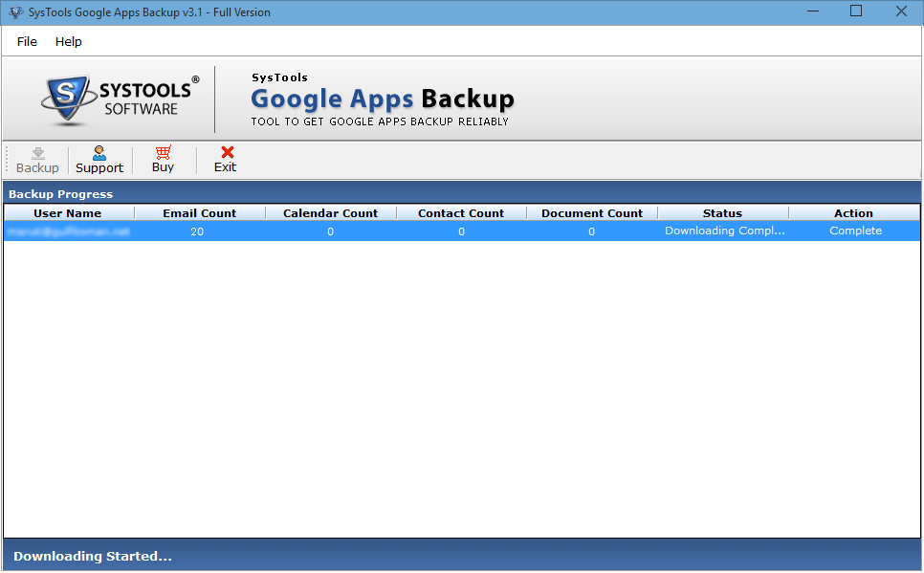Screen dimensions: 924x573
Task: Minimize the SysTools window
Action: (x=813, y=11)
